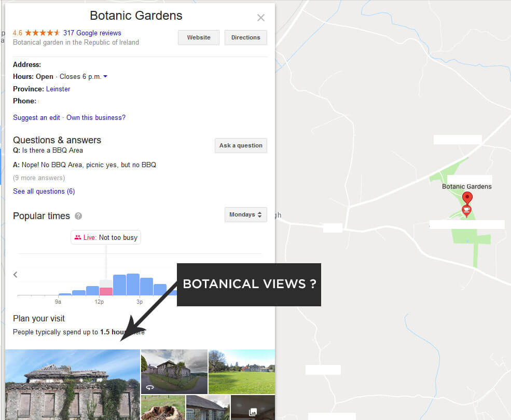The width and height of the screenshot is (511, 420).
Task: Click the Ask a question button
Action: coord(241,145)
